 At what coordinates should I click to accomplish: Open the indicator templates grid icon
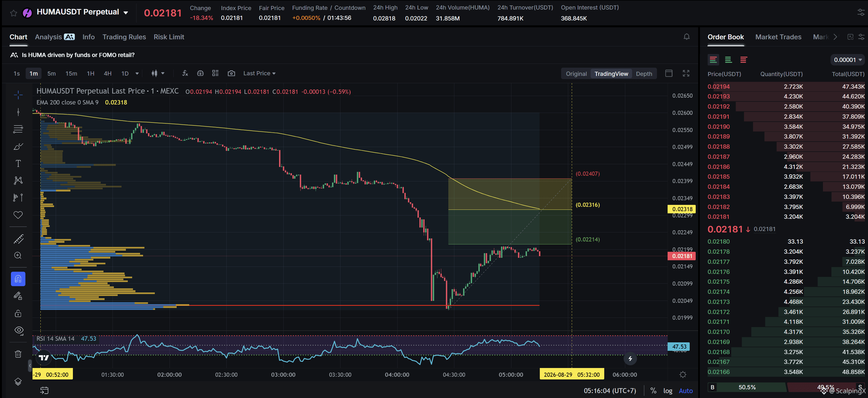click(215, 73)
